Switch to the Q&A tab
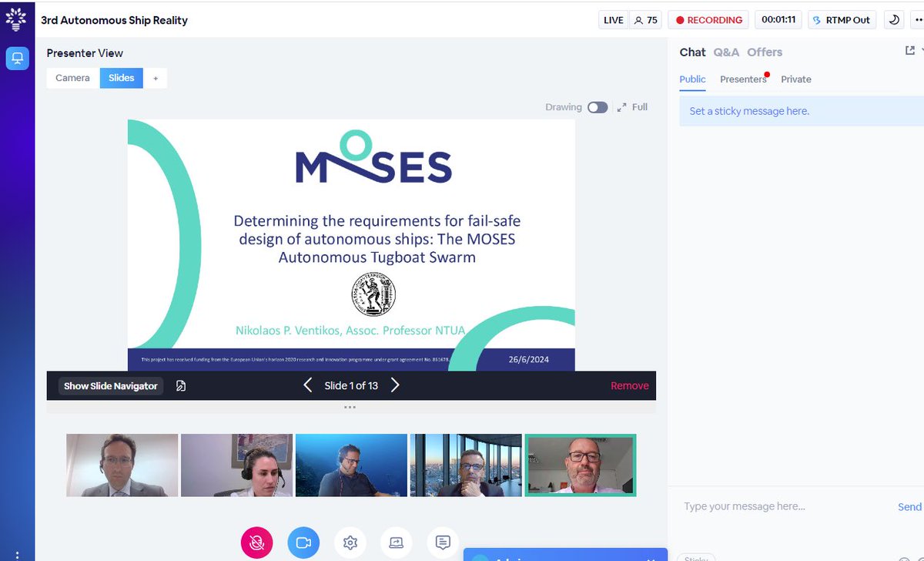 (x=725, y=52)
